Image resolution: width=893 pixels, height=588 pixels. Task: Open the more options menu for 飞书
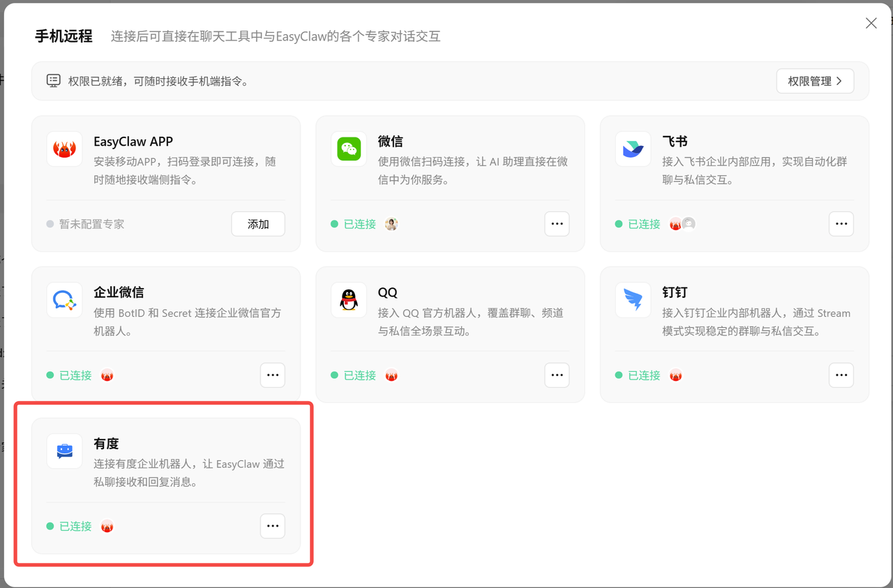coord(841,224)
